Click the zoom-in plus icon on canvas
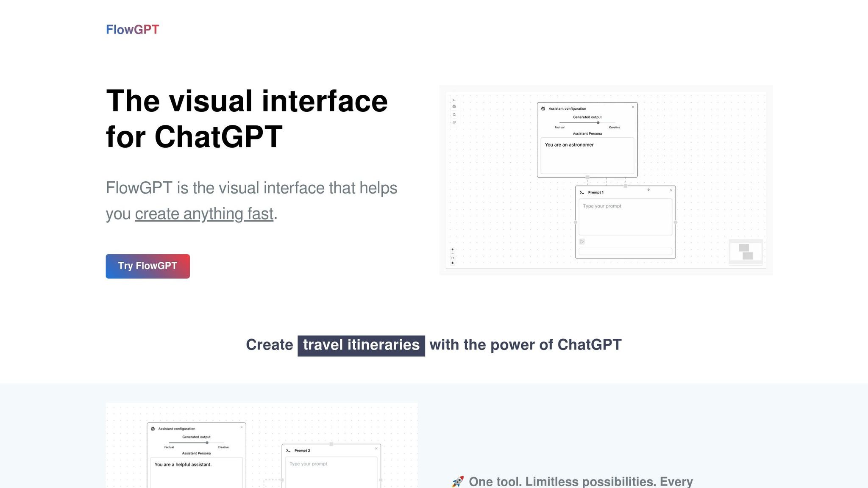This screenshot has height=488, width=868. click(x=453, y=250)
